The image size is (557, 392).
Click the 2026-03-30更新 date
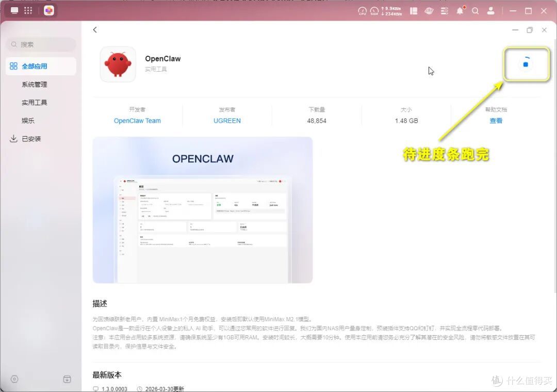click(165, 389)
